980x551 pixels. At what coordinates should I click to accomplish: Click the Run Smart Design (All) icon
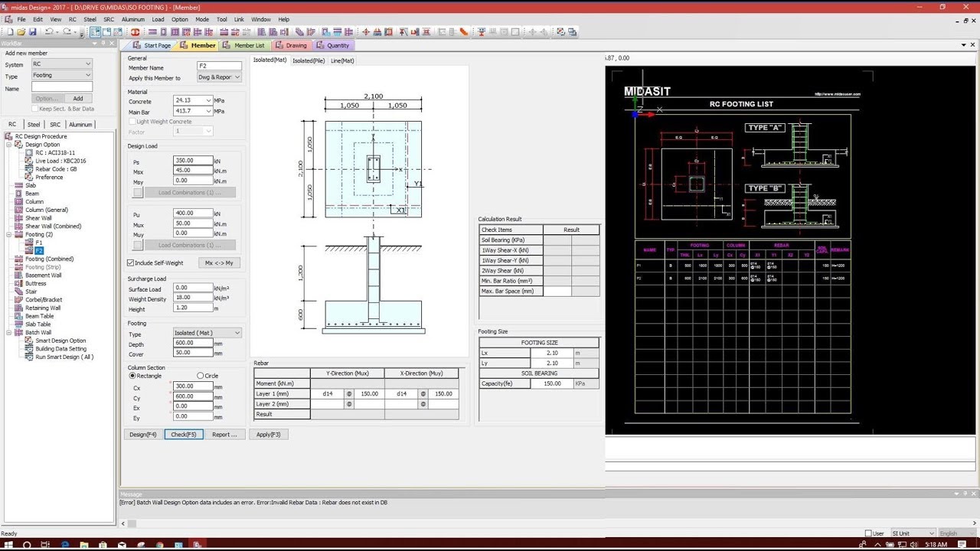29,357
